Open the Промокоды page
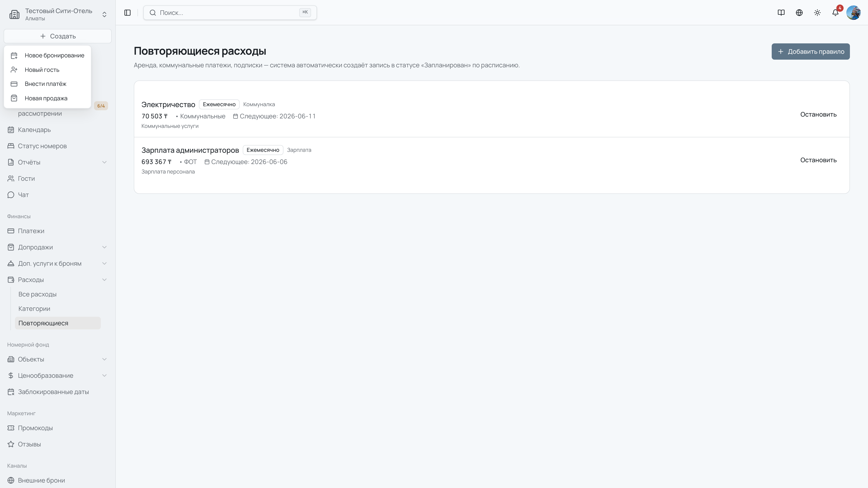This screenshot has width=868, height=488. tap(58, 428)
